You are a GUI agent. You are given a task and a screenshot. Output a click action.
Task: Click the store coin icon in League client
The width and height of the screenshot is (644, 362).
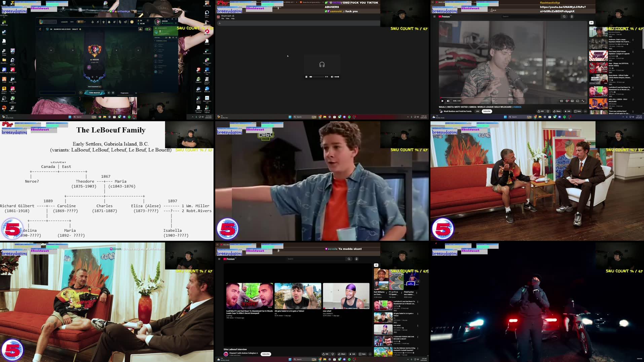[132, 22]
